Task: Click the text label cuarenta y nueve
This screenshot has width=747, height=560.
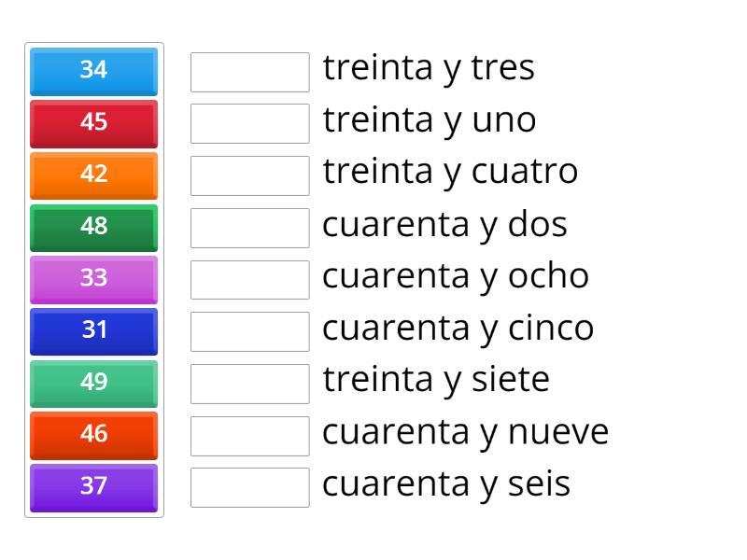Action: 465,433
